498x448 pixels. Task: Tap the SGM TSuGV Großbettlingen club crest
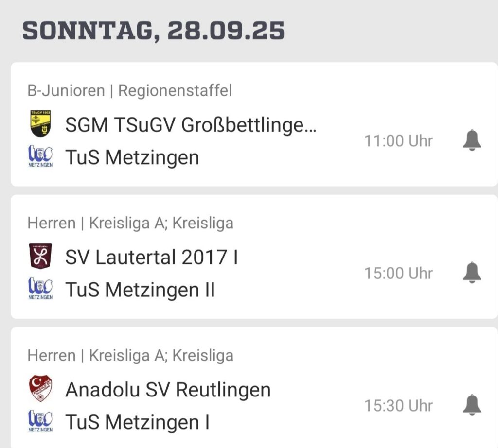[40, 124]
